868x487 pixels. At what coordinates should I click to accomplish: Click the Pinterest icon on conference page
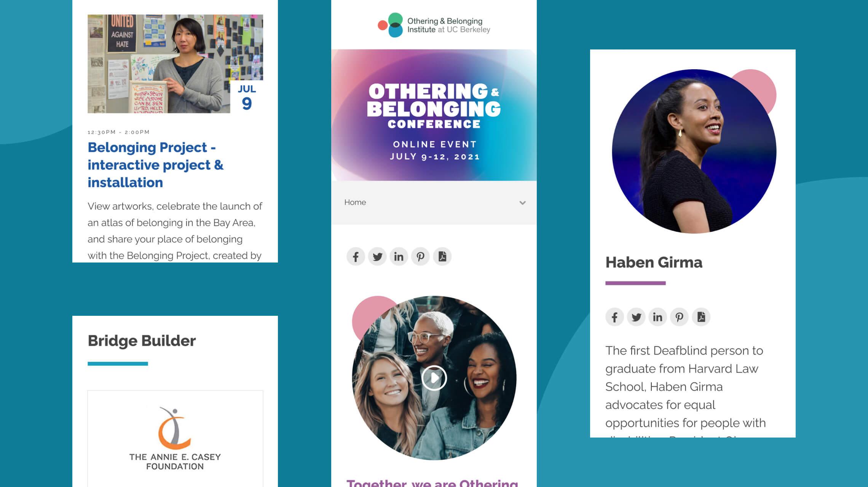pos(420,256)
